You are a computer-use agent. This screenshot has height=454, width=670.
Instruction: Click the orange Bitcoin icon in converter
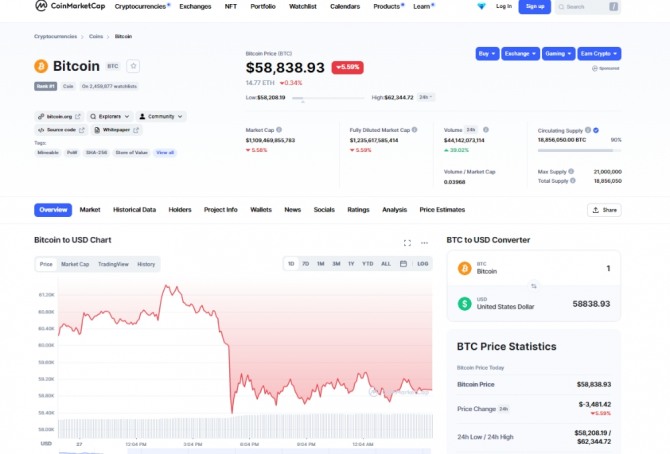pyautogui.click(x=464, y=269)
